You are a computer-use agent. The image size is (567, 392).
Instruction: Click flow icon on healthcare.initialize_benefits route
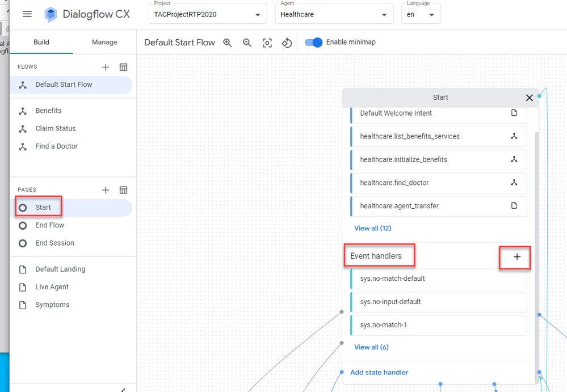(514, 159)
